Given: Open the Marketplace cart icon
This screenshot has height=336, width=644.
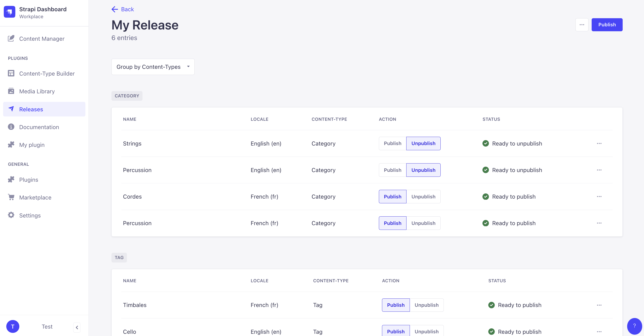Looking at the screenshot, I should coord(11,197).
